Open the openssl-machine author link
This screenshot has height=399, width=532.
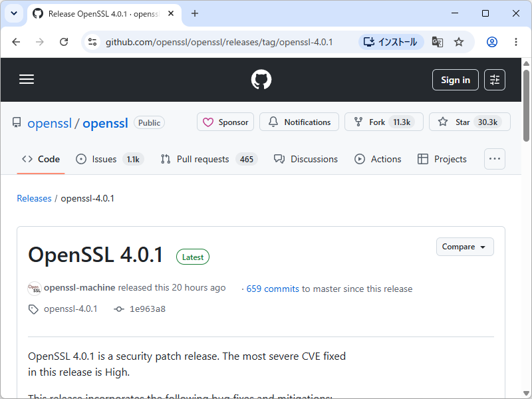(x=79, y=288)
